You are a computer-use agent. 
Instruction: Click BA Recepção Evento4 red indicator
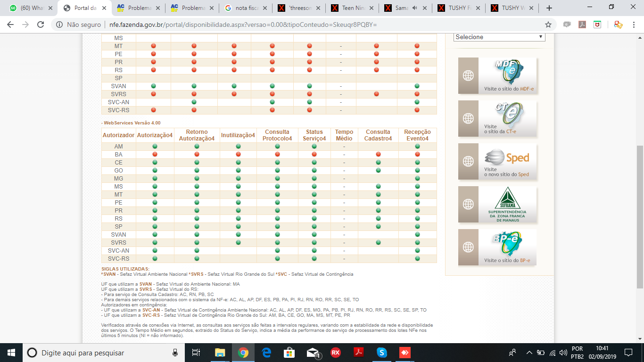coord(417,154)
